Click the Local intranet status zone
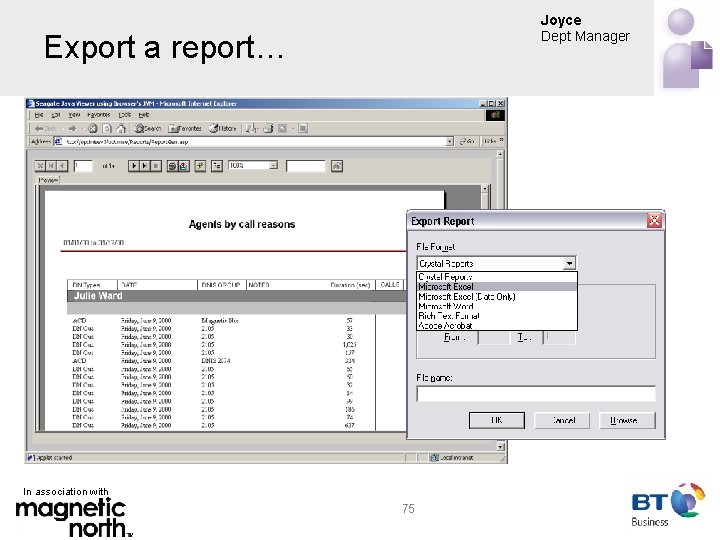The height and width of the screenshot is (540, 720). point(453,457)
